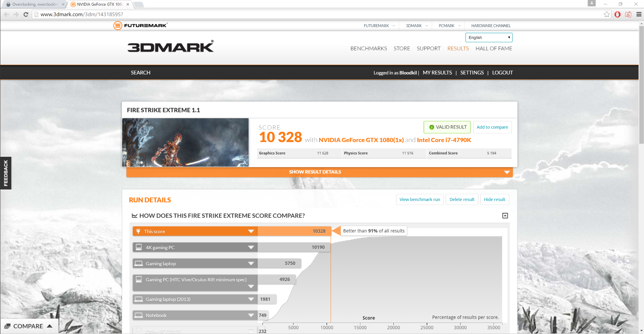Click Add to compare button
Screen dimensions: 644x334
pos(492,127)
